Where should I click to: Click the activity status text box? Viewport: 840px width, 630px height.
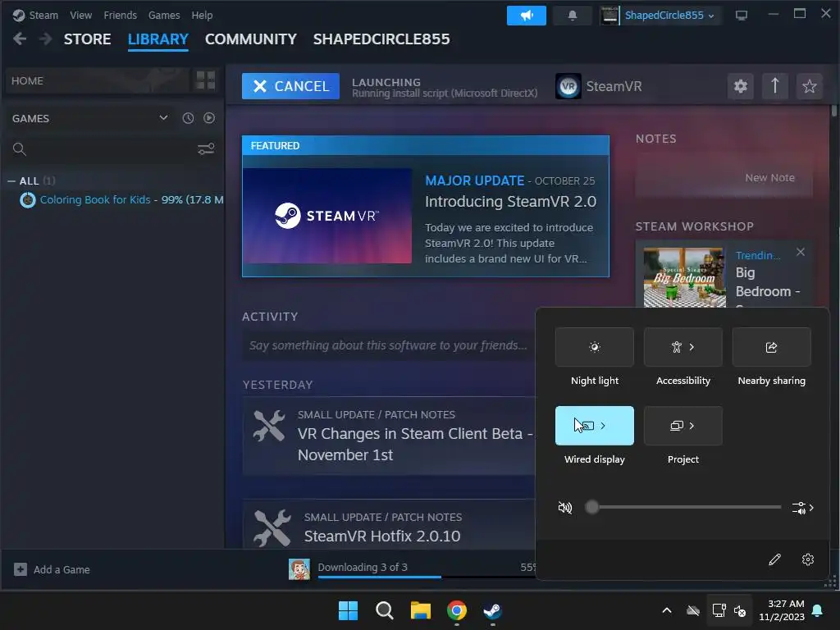pyautogui.click(x=388, y=345)
